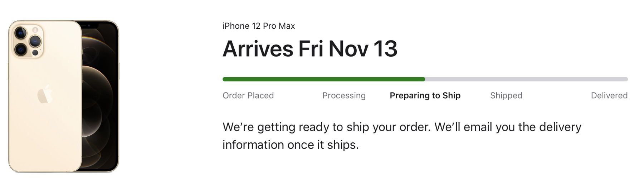Click the 'getting ready to ship your order' sentence

(x=326, y=127)
